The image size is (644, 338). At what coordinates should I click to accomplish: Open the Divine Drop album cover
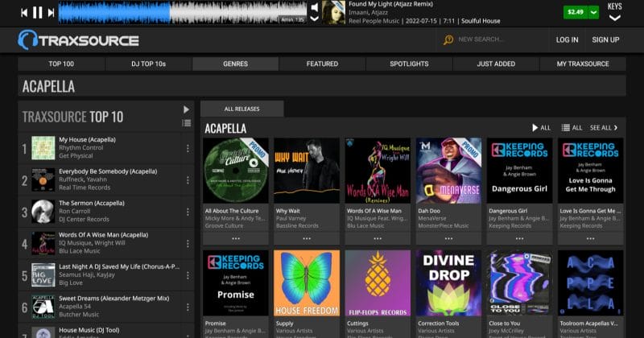pyautogui.click(x=448, y=282)
